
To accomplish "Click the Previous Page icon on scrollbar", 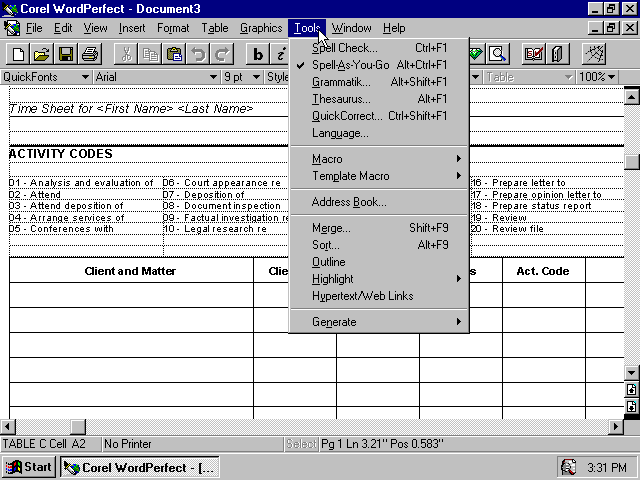I will coord(631,389).
